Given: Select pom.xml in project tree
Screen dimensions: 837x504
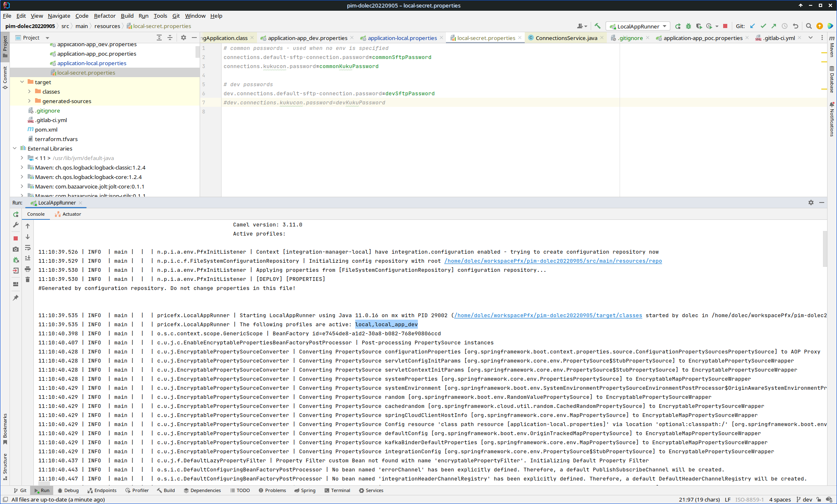Looking at the screenshot, I should 46,130.
